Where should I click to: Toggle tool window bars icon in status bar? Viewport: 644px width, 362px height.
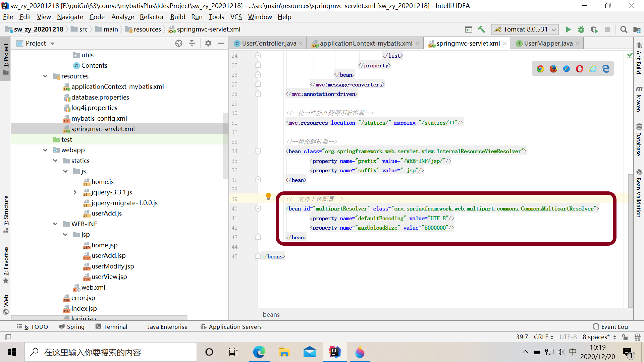point(8,337)
